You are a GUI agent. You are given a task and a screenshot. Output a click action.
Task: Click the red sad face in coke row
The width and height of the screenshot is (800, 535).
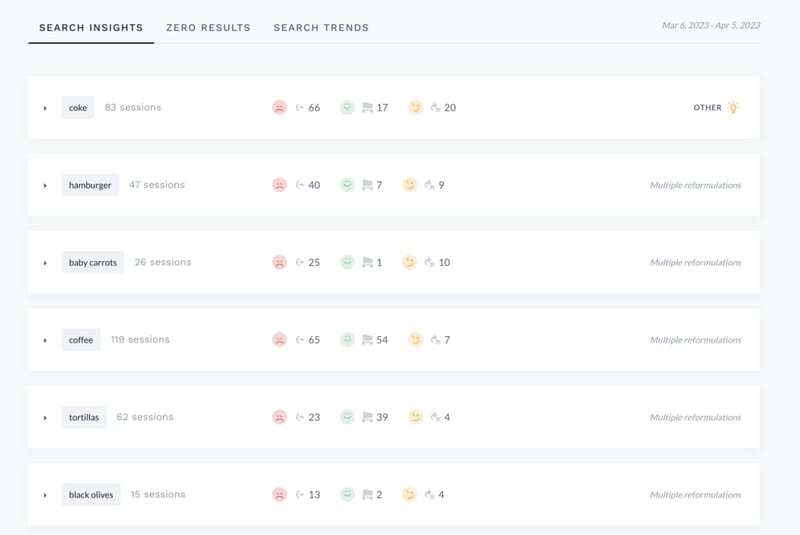point(279,108)
